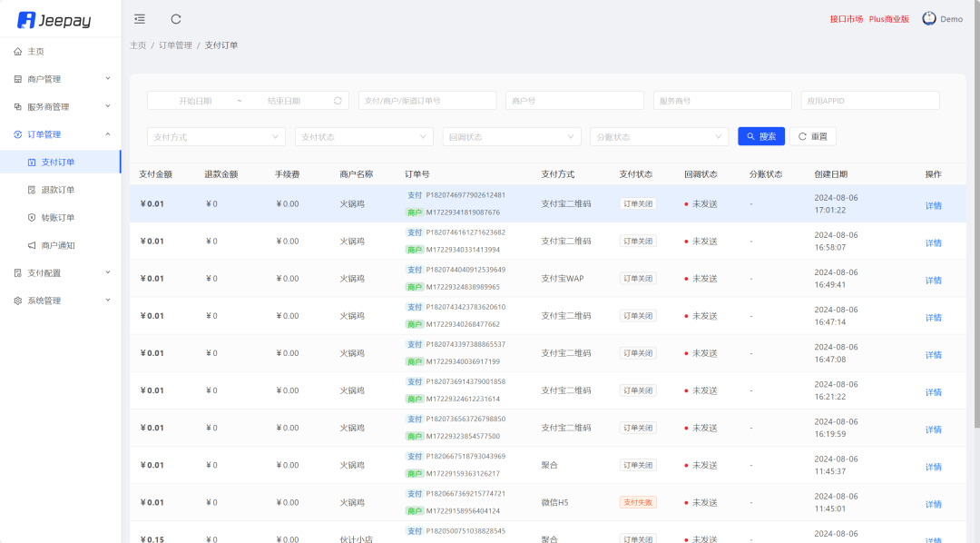Click the Demo user avatar icon
This screenshot has width=980, height=543.
click(x=929, y=19)
